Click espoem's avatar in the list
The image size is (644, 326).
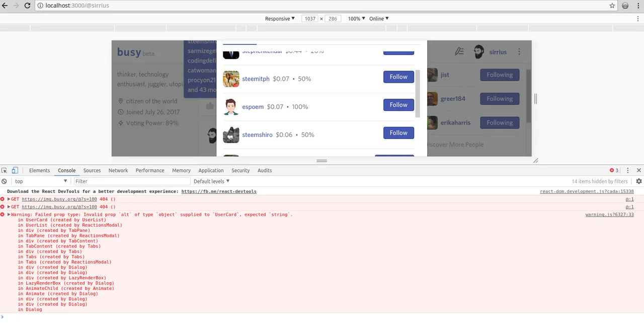231,107
